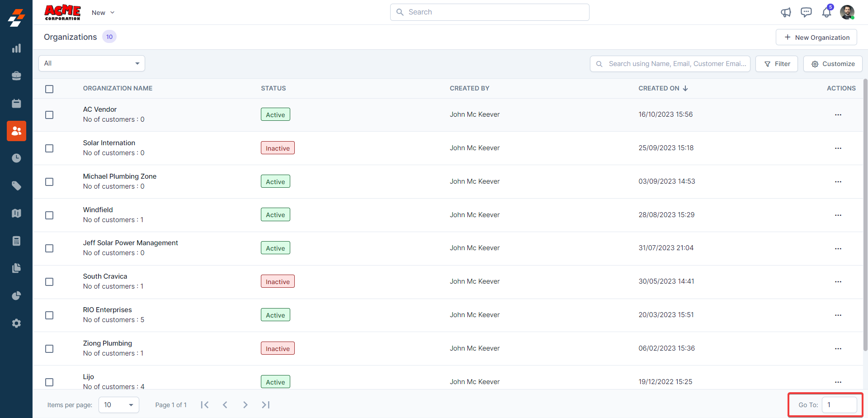The image size is (868, 418).
Task: Open the map icon in sidebar
Action: point(16,214)
